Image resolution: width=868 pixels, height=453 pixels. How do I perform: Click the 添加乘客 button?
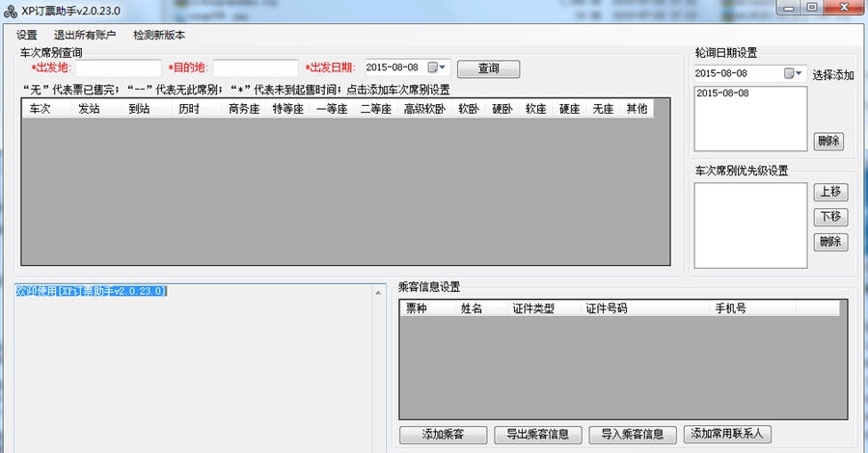coord(443,434)
